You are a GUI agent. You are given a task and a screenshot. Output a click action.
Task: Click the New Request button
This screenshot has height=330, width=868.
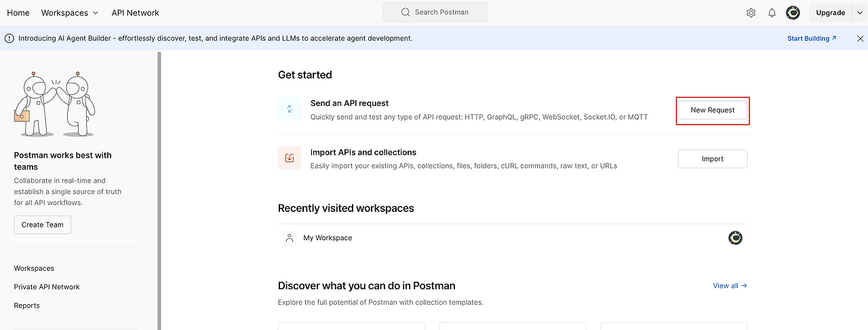713,110
